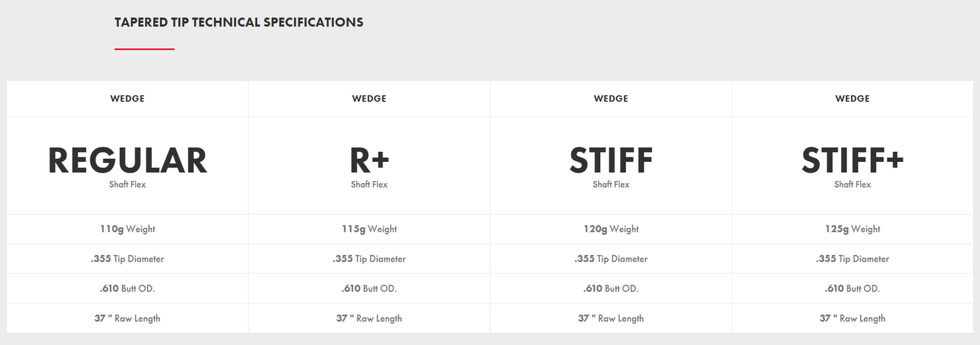Click the WEDGE label above STIFF+
This screenshot has height=345, width=980.
[x=852, y=99]
